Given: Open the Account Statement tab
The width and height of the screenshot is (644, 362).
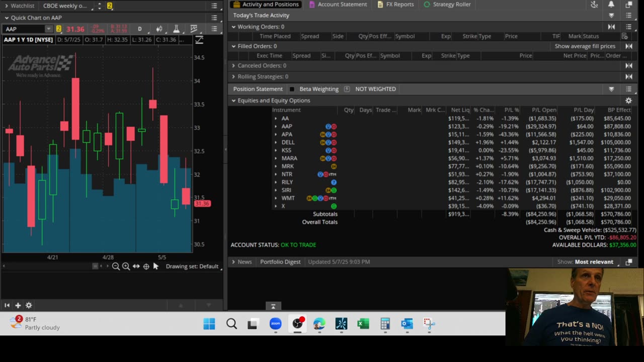Looking at the screenshot, I should [338, 5].
